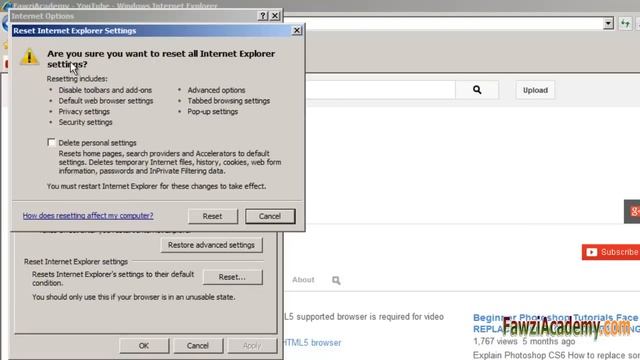Click Restore advanced settings button
Image resolution: width=640 pixels, height=360 pixels.
coord(211,245)
